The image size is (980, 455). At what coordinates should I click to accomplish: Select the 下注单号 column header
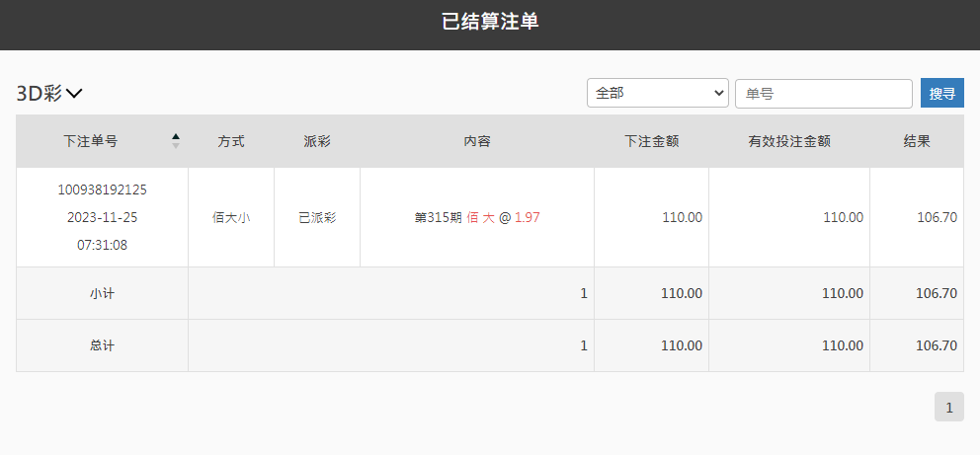click(91, 142)
